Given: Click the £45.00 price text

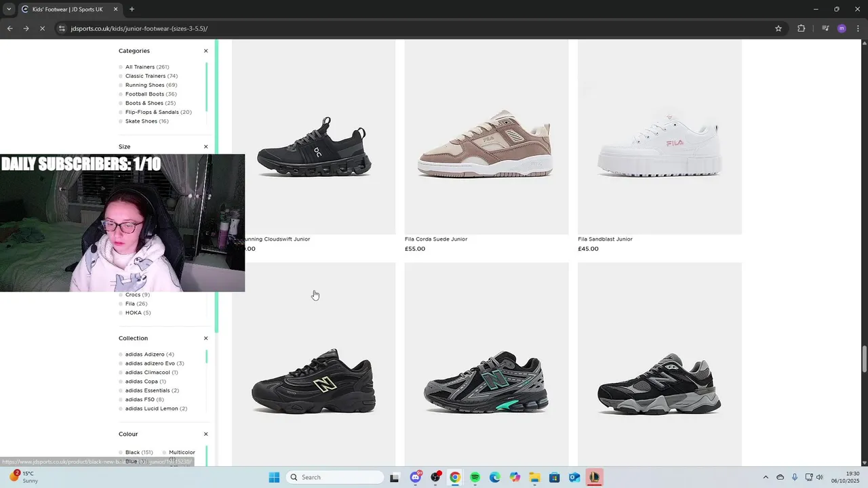Looking at the screenshot, I should pyautogui.click(x=588, y=249).
